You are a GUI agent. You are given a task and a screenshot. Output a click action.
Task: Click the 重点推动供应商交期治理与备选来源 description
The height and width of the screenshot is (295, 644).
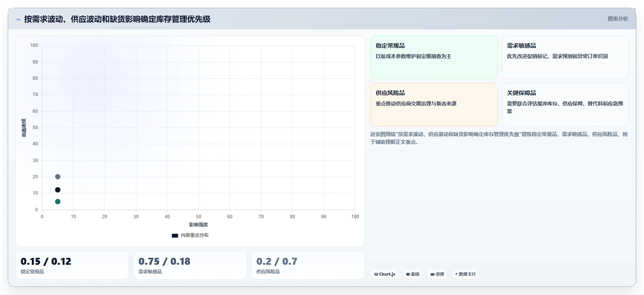click(x=416, y=104)
